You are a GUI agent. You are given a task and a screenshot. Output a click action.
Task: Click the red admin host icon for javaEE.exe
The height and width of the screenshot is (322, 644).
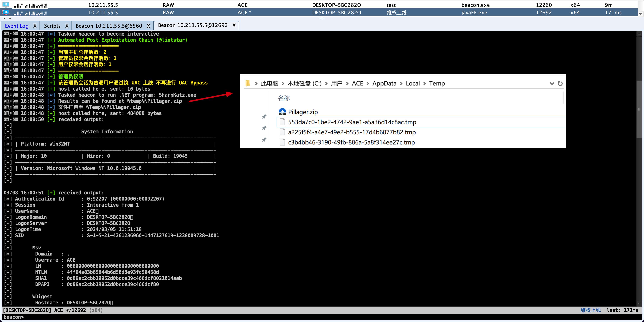[x=6, y=12]
